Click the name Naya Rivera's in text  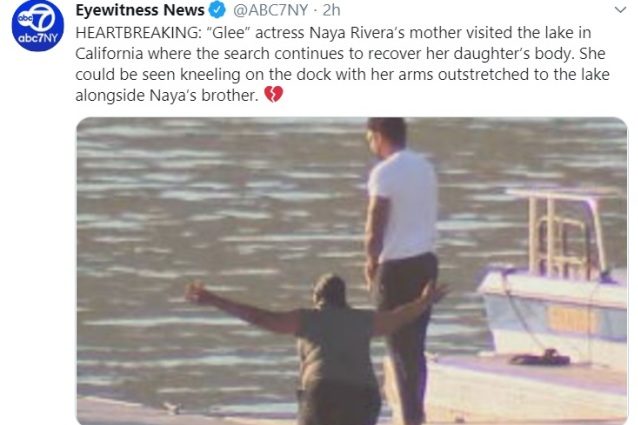click(357, 33)
